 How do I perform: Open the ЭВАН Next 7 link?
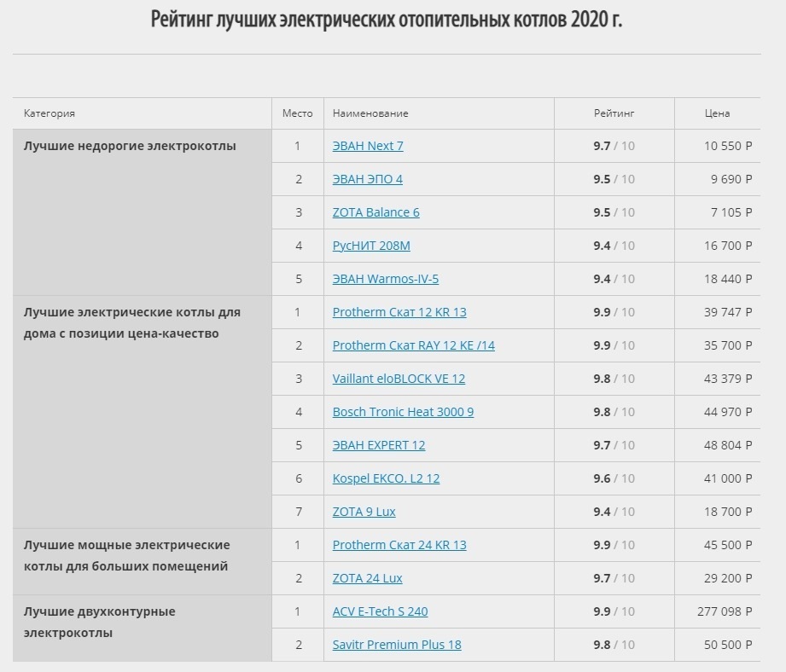(368, 146)
